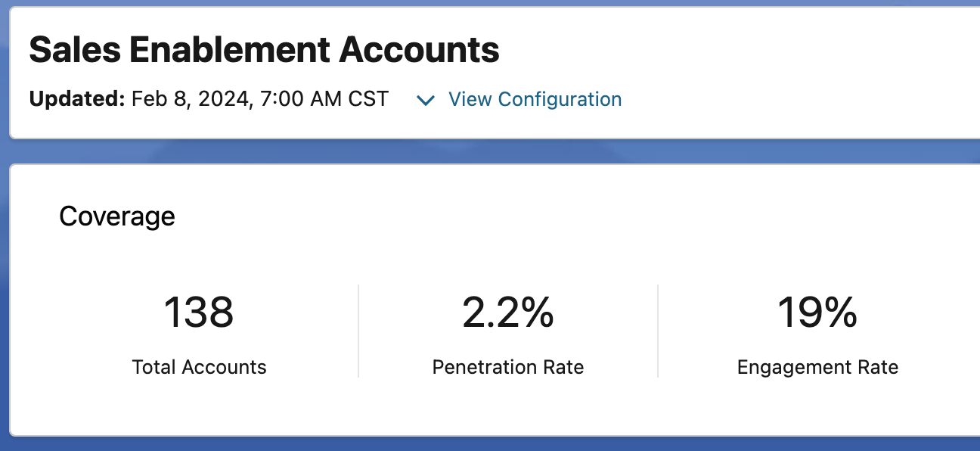980x451 pixels.
Task: Select the 2.2% penetration value
Action: click(x=508, y=312)
